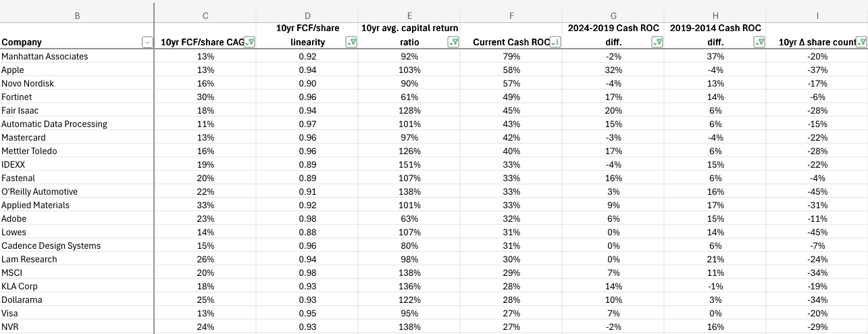Select the Novo Nordisk company cell
Screen dimensions: 868x334
77,83
